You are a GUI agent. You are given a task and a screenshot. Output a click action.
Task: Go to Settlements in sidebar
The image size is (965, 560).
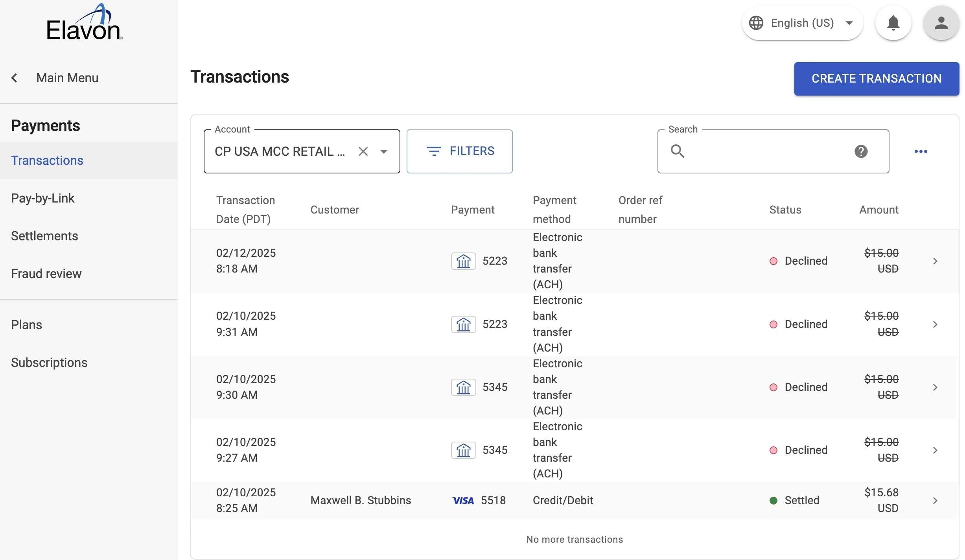click(44, 236)
